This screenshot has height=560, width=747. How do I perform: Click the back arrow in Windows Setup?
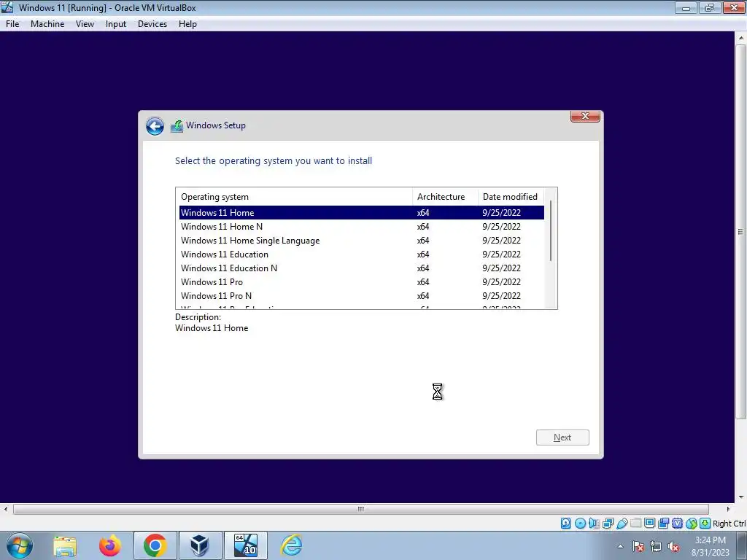point(155,126)
